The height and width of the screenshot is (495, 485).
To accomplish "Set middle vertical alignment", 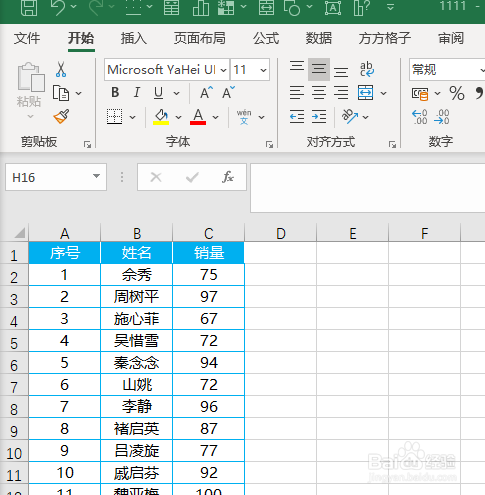I will pos(319,69).
